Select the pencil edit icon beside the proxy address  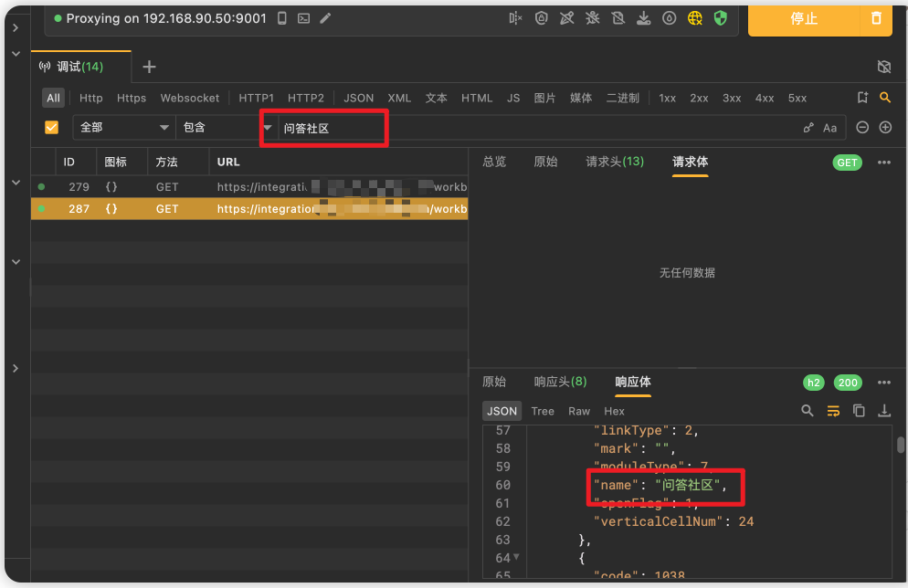point(324,17)
